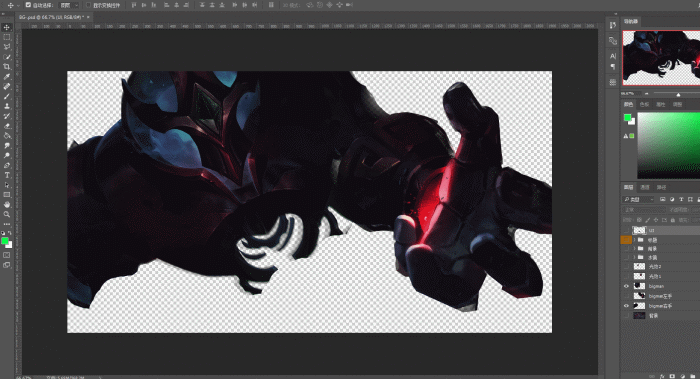Switch to the Color panel tab

click(x=629, y=104)
